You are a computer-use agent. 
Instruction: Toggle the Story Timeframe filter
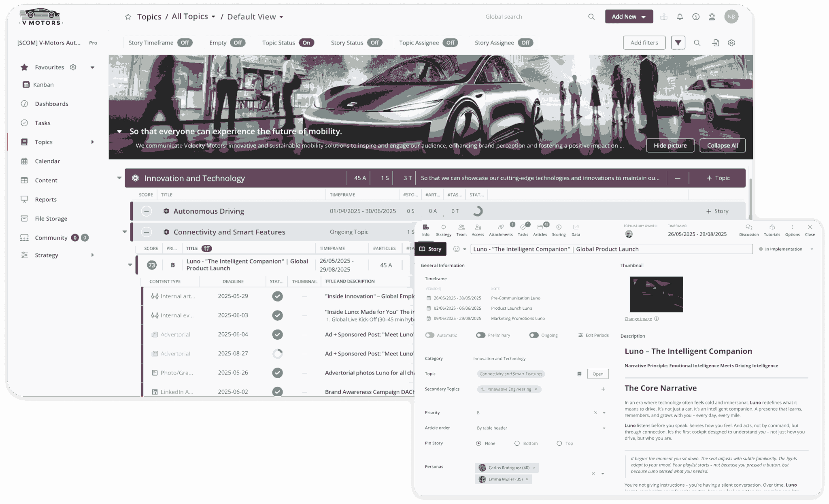185,43
